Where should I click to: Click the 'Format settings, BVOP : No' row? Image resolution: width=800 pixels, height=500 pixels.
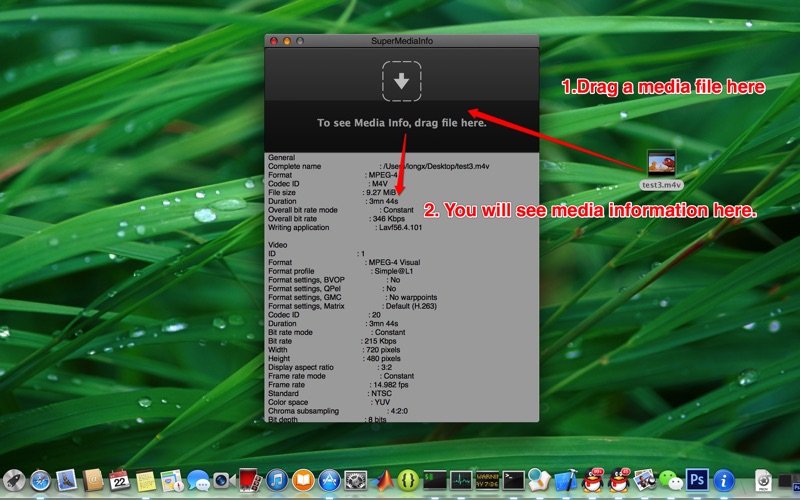point(334,280)
